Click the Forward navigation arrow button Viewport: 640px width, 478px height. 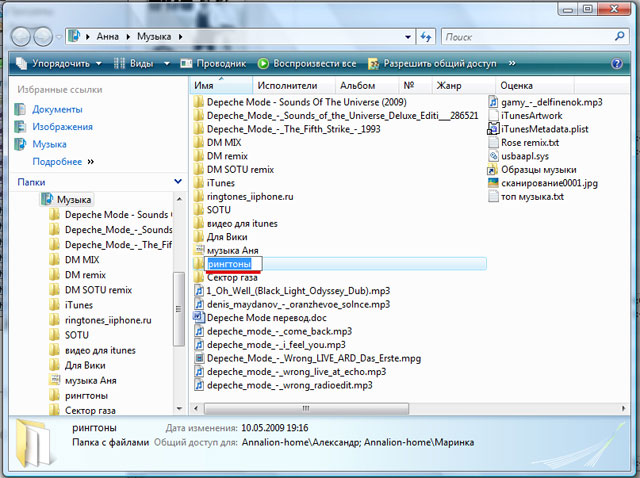[x=43, y=37]
